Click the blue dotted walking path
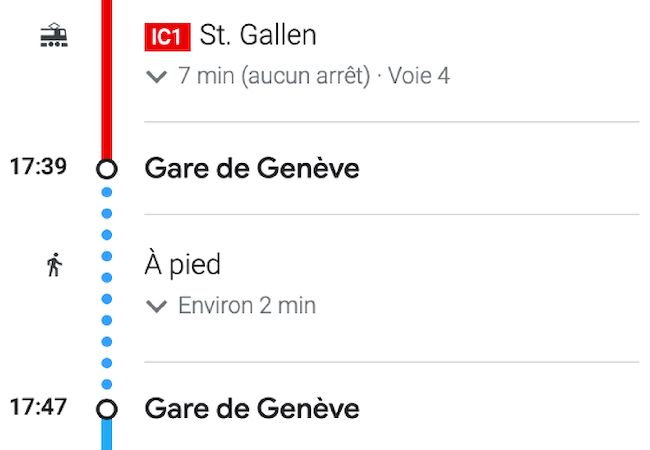The width and height of the screenshot is (650, 450). coord(107,290)
